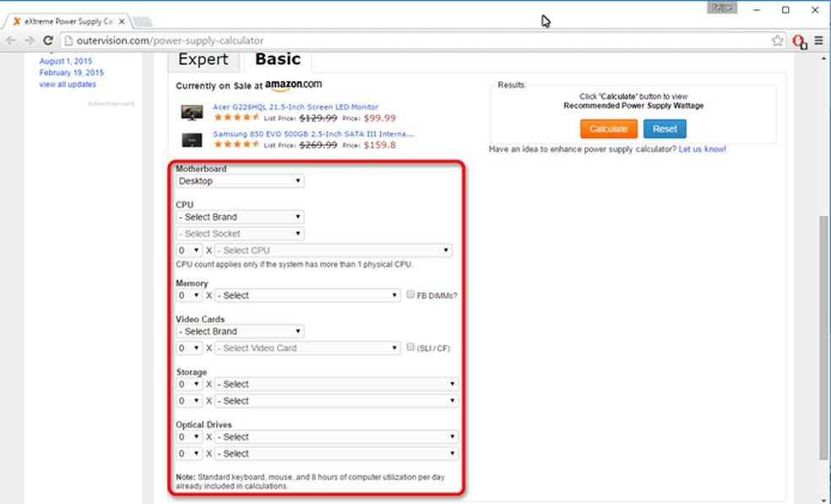This screenshot has width=831, height=504.
Task: Open the first Optical Drives Select dropdown
Action: 336,436
